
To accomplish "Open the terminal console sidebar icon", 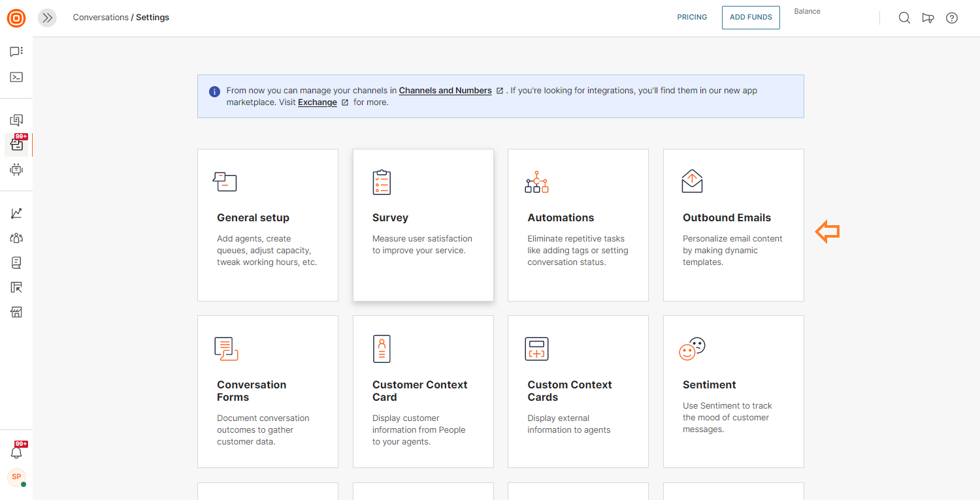I will [x=16, y=77].
